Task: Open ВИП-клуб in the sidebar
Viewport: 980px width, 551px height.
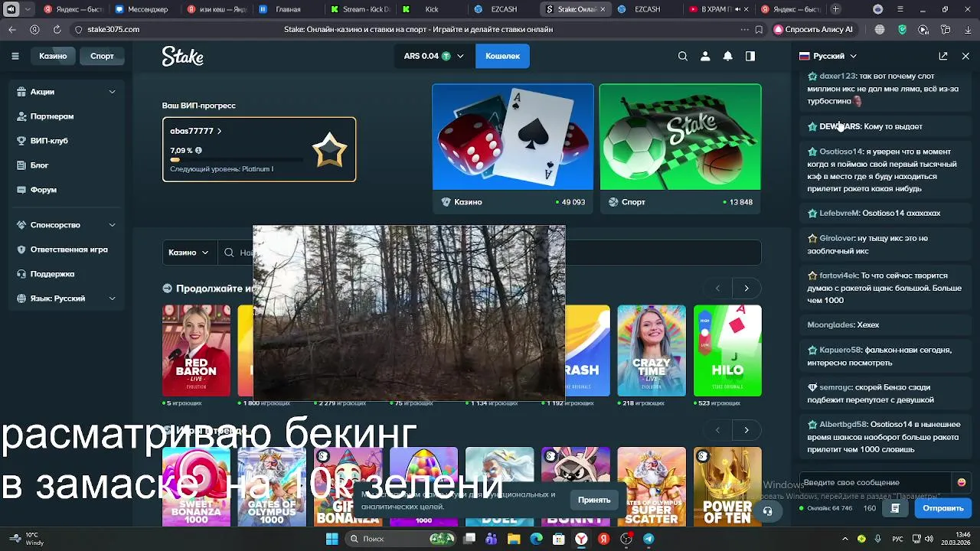Action: click(49, 141)
